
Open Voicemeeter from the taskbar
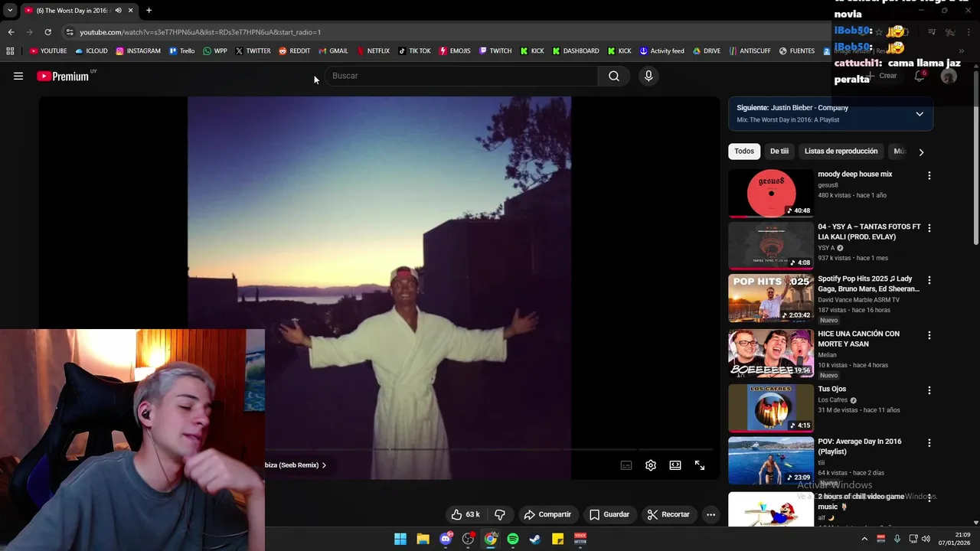[x=580, y=539]
